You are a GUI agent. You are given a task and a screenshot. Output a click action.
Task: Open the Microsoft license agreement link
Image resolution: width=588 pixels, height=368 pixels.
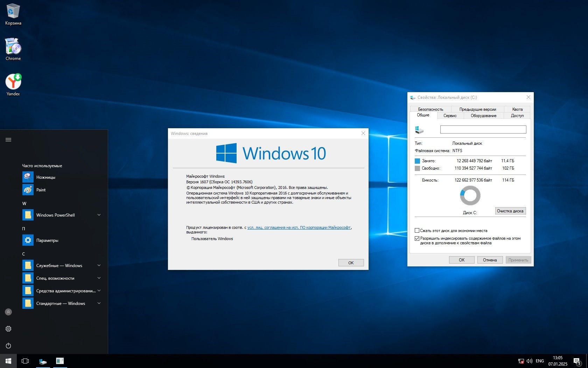point(299,228)
